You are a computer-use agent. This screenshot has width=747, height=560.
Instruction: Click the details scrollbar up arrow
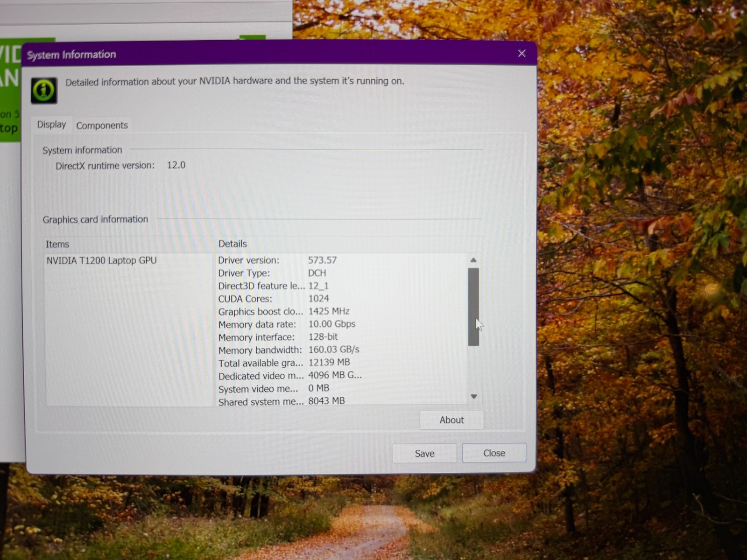(x=473, y=260)
